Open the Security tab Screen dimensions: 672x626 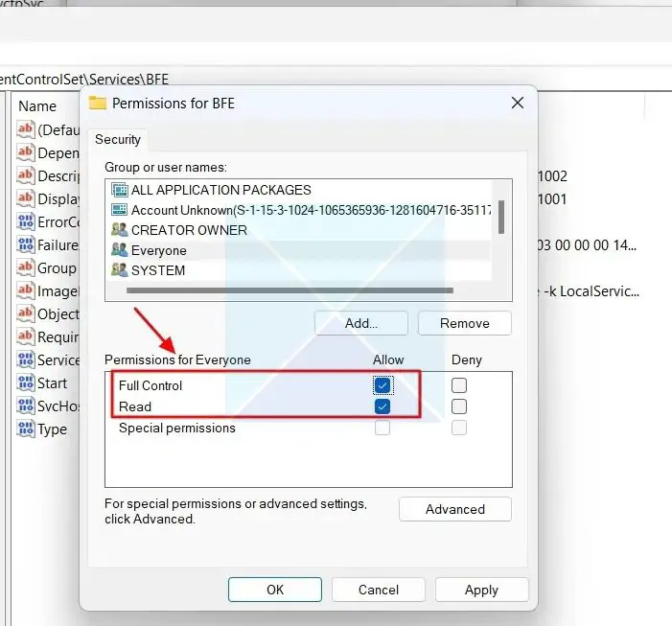pyautogui.click(x=118, y=140)
